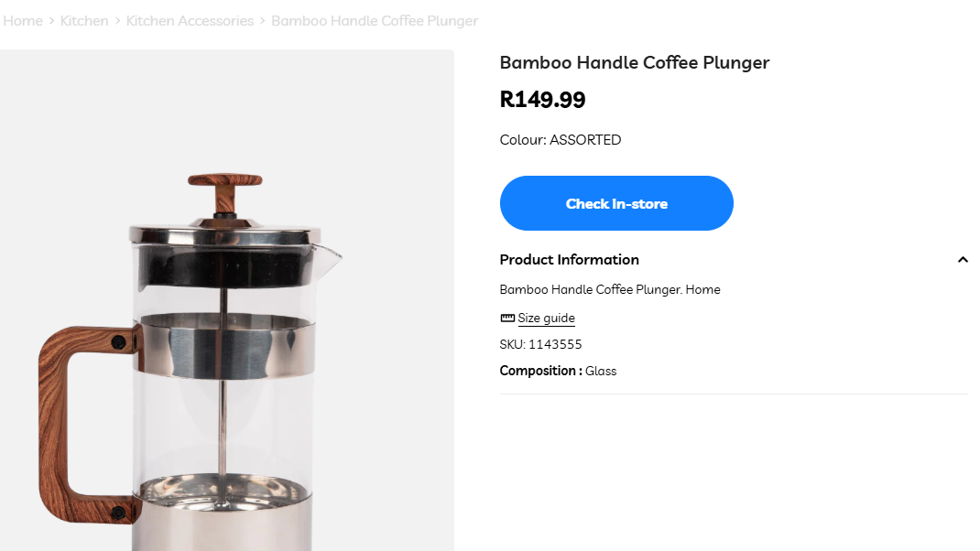
Task: Click the Composition: Glass line
Action: pyautogui.click(x=558, y=371)
